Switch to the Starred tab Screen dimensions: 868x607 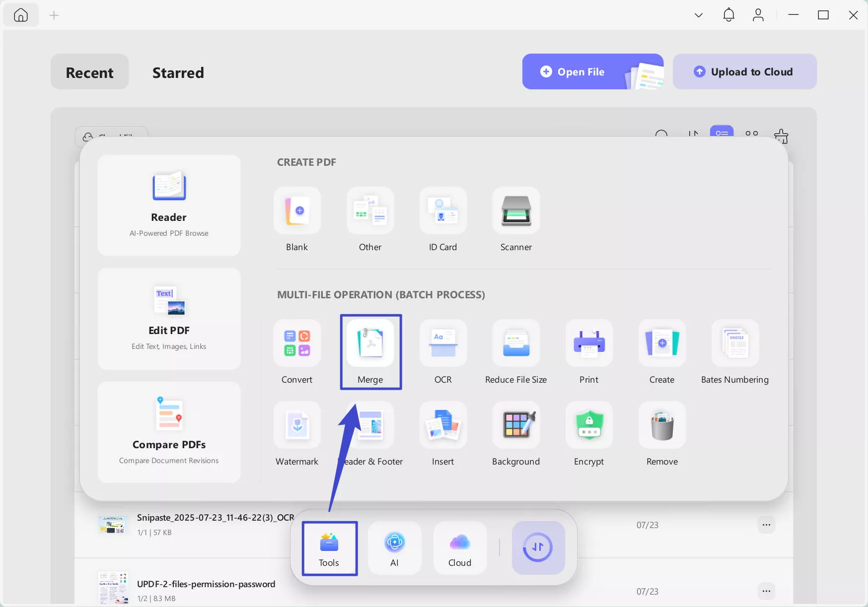tap(178, 72)
